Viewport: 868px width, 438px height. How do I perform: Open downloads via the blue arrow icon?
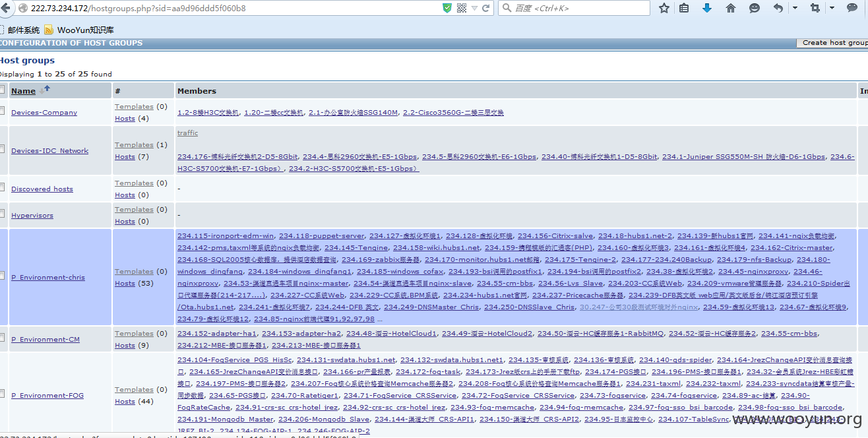(x=707, y=8)
